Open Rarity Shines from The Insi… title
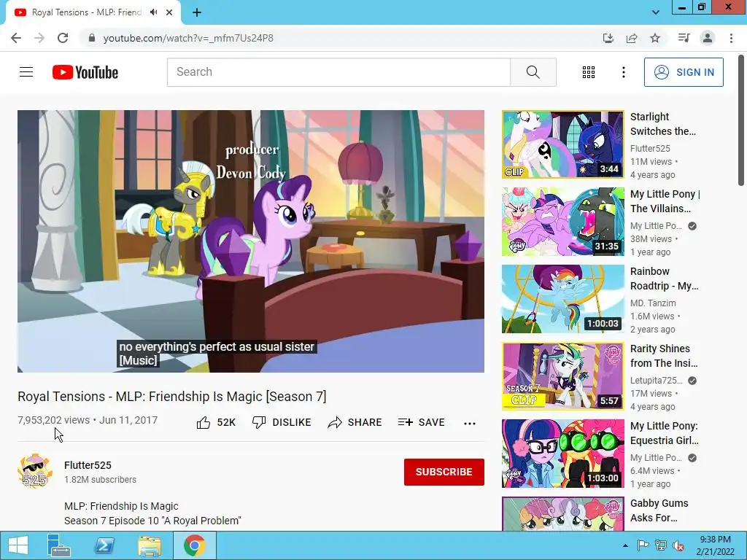The height and width of the screenshot is (560, 747). tap(664, 356)
